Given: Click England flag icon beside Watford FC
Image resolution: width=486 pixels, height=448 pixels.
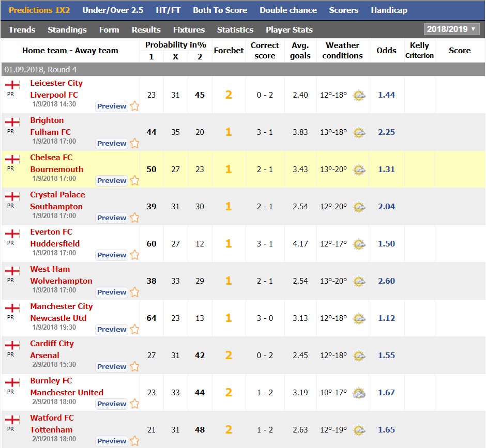Looking at the screenshot, I should 12,420.
